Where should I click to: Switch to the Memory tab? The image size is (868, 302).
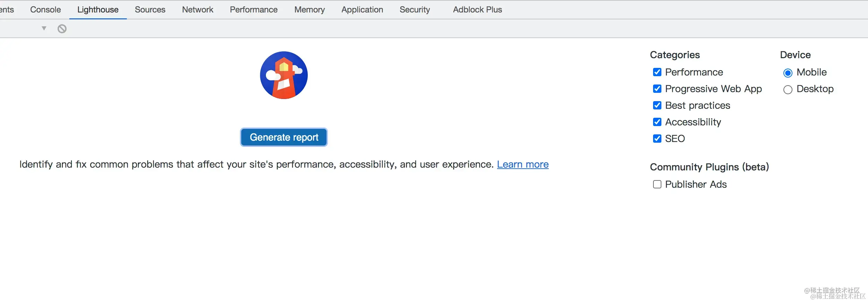310,10
